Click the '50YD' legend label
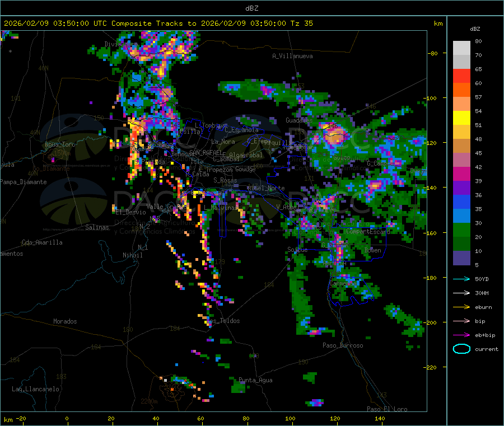The image size is (504, 426). (482, 279)
